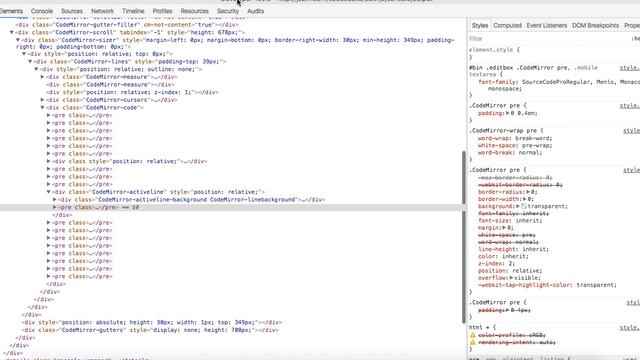Viewport: 640px width, 360px height.
Task: Select the CodeMirror-gutter-filler div row
Action: (x=127, y=24)
